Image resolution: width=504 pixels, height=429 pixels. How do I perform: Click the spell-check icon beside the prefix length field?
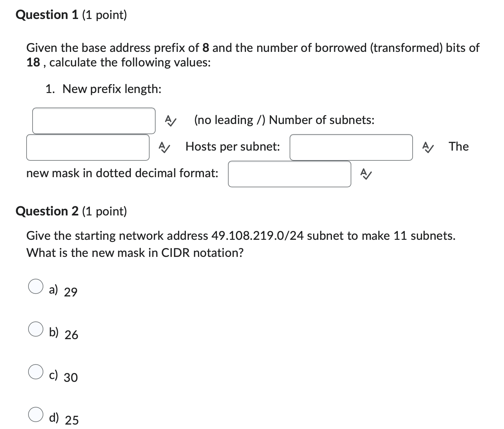click(x=170, y=121)
